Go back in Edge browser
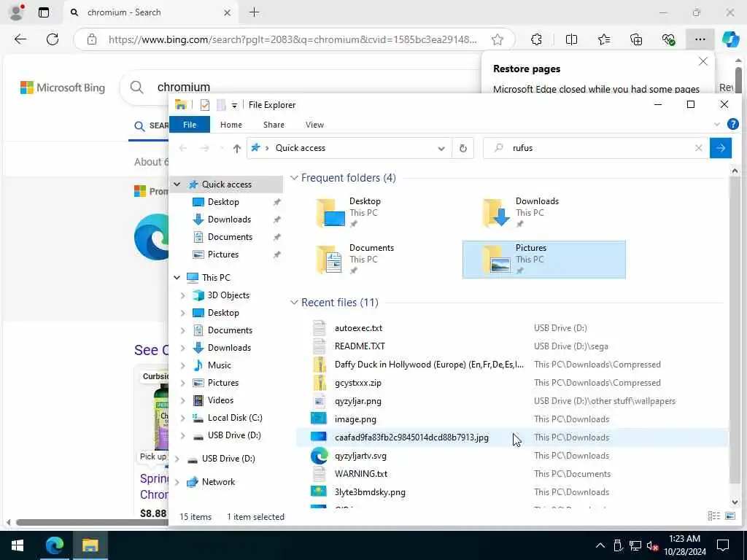The image size is (747, 560). coord(20,39)
